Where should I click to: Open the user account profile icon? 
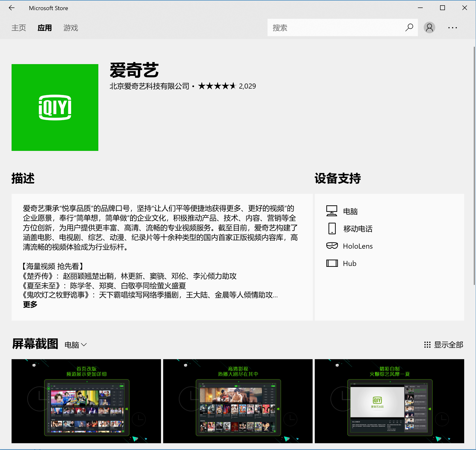(x=429, y=27)
